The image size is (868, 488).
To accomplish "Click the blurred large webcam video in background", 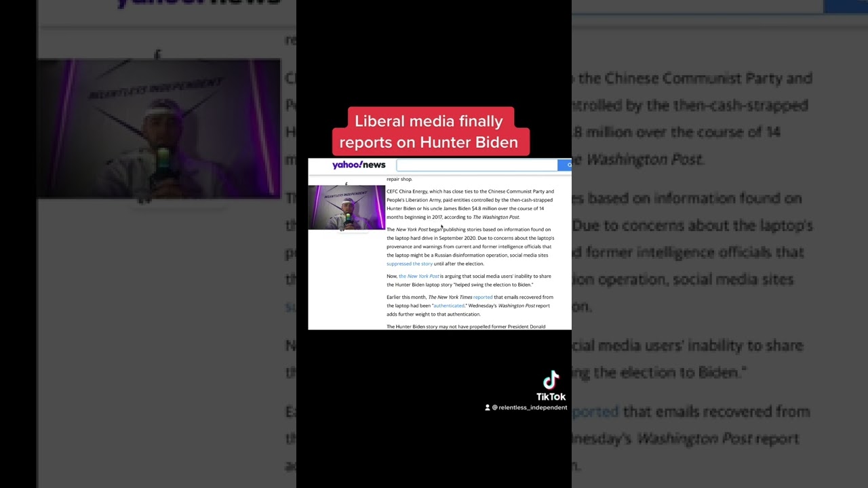I will [159, 129].
